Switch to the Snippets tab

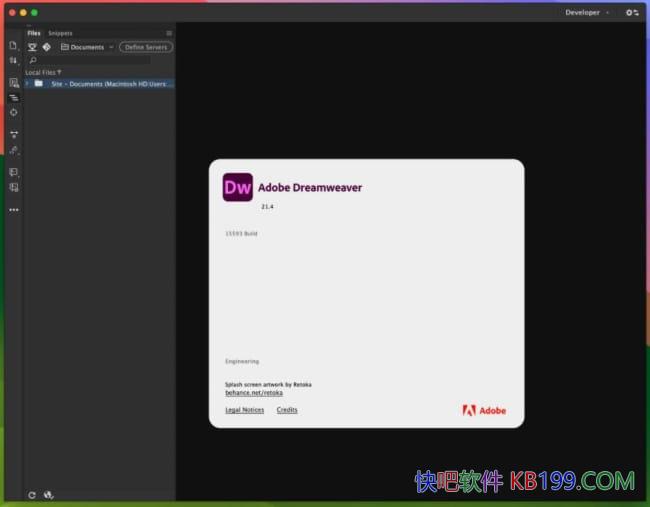[x=60, y=33]
